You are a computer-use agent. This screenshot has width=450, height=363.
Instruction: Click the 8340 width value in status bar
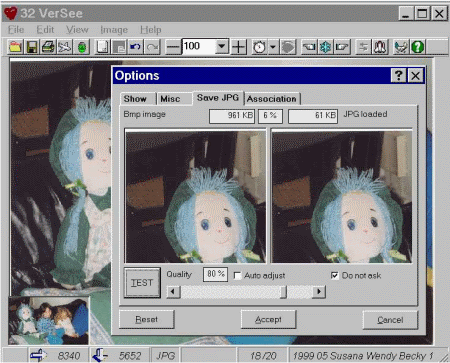(69, 356)
